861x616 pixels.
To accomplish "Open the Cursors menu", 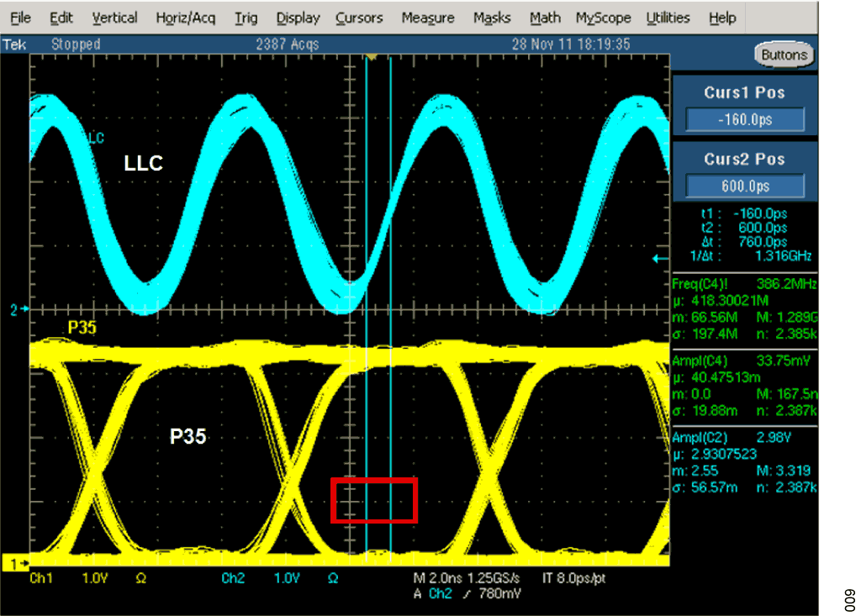I will point(359,18).
